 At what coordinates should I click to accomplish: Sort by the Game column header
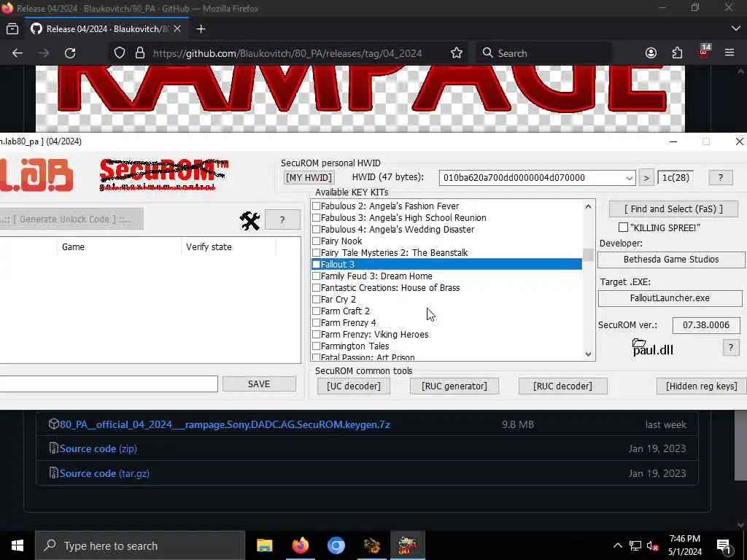(119, 247)
